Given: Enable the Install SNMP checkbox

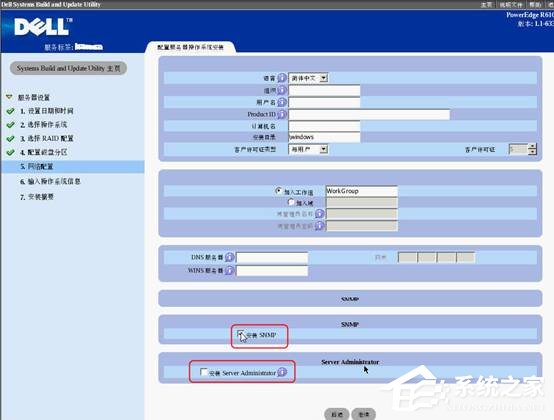Looking at the screenshot, I should tap(241, 334).
